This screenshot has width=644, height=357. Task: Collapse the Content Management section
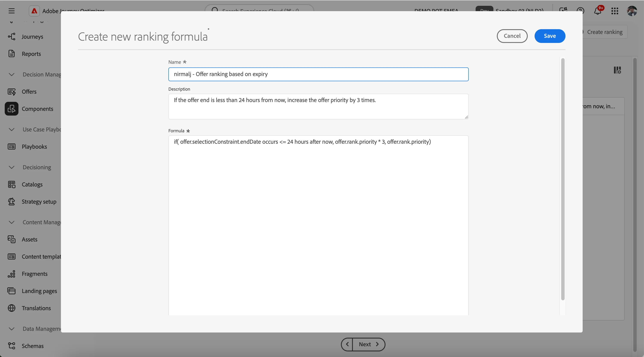point(12,222)
